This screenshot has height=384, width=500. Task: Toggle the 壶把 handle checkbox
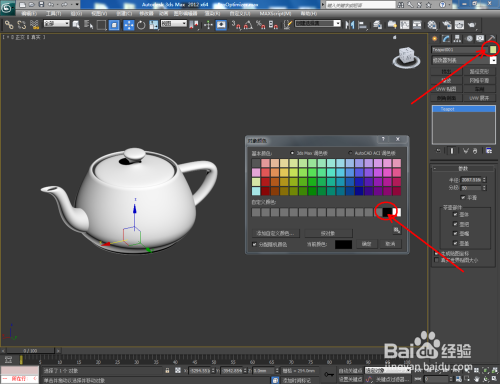point(455,224)
